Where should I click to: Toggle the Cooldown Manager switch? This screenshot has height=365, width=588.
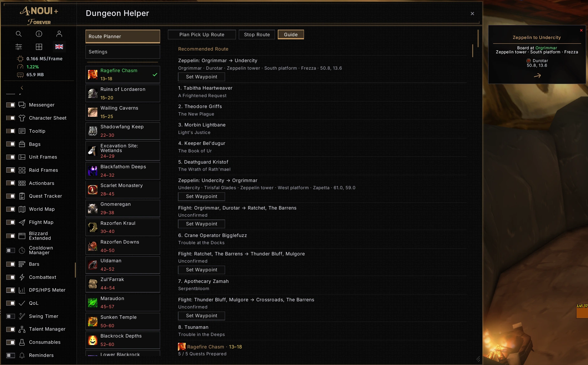click(x=11, y=250)
